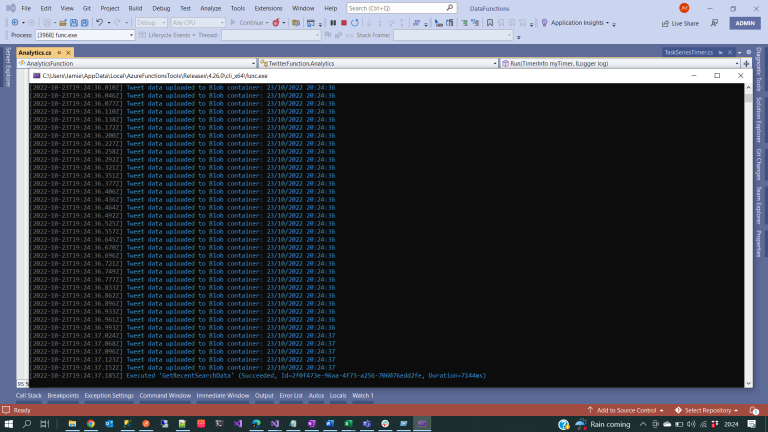Open the TwitterFunction.Analytics class dropdown

point(378,63)
